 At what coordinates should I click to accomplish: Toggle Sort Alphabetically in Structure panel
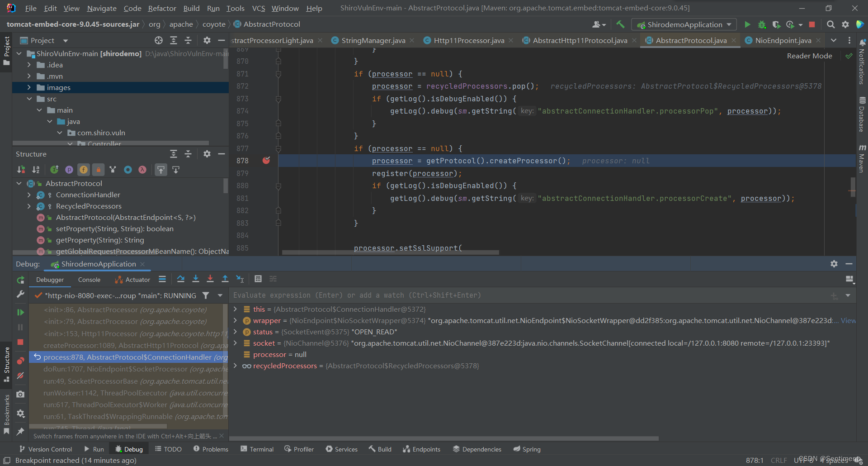click(36, 170)
